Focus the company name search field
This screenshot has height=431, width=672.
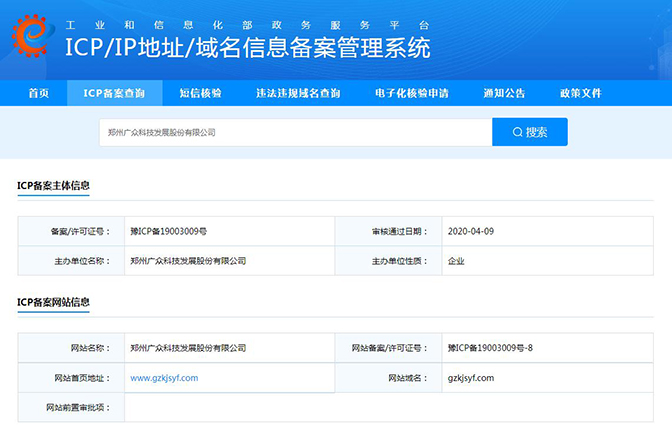[x=295, y=132]
